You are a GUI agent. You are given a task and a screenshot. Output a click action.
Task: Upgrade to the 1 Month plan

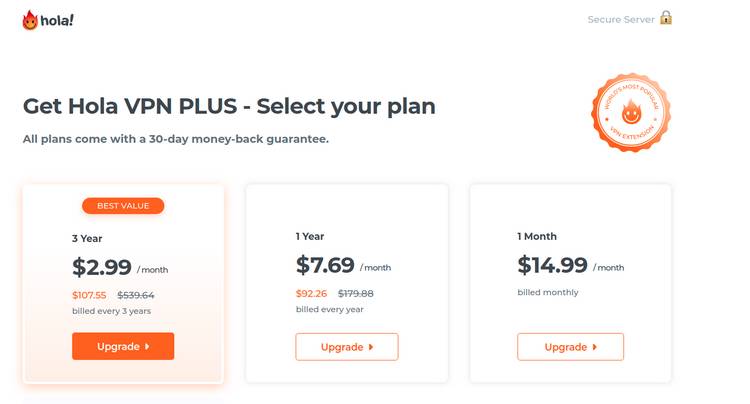click(570, 347)
